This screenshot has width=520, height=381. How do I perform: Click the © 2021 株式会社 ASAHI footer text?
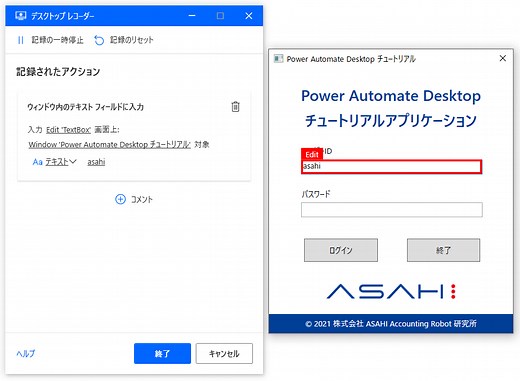[x=391, y=324]
